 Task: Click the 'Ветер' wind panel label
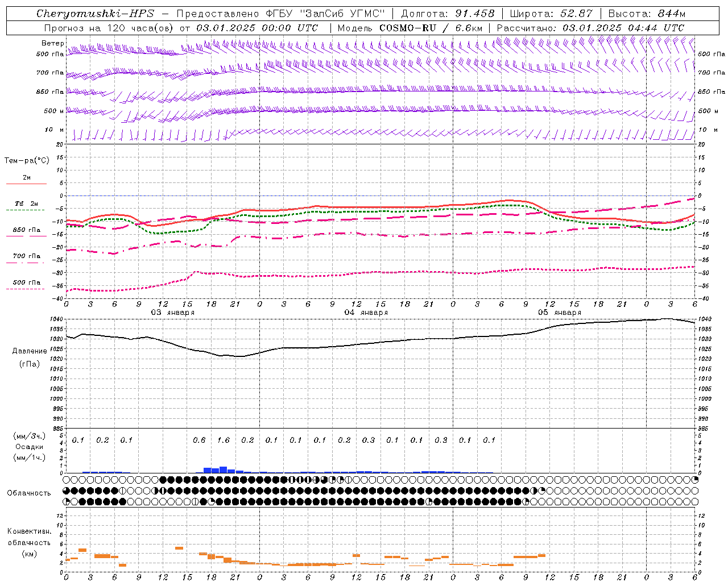click(x=52, y=43)
